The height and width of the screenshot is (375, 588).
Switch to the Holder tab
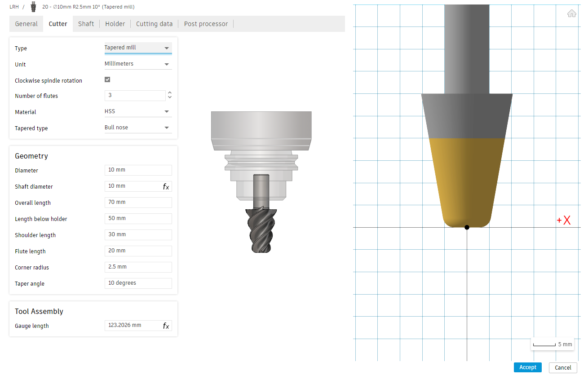115,23
